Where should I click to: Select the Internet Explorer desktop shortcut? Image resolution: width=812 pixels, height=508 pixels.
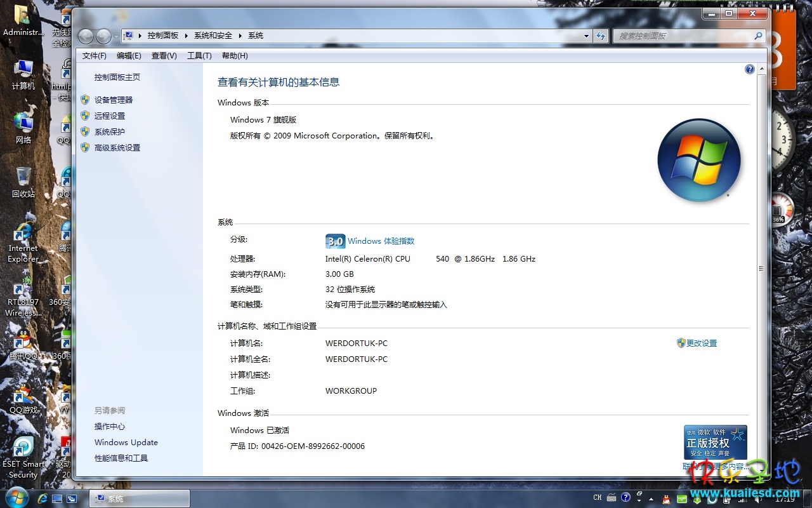tap(23, 243)
